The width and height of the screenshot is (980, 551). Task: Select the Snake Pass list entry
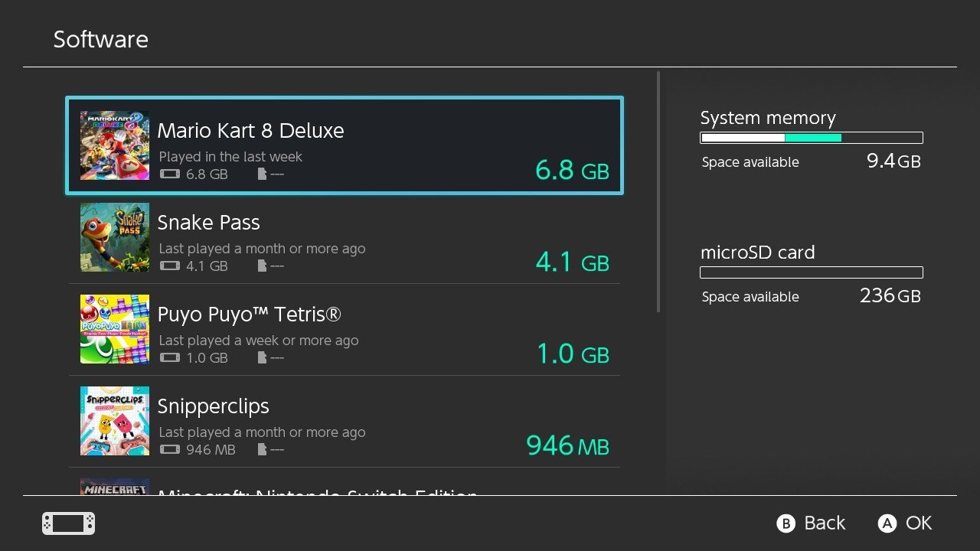click(x=345, y=237)
